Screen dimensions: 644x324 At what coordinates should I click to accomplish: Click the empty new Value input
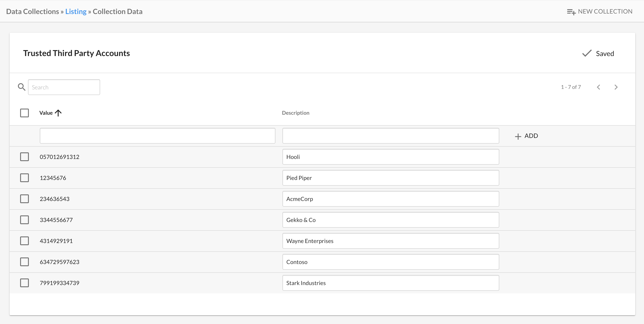click(x=157, y=136)
